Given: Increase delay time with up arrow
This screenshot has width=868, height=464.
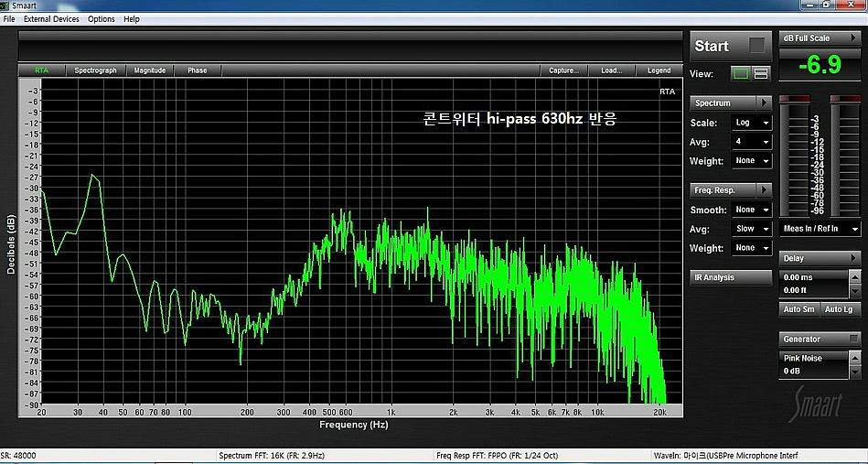Looking at the screenshot, I should [x=854, y=277].
